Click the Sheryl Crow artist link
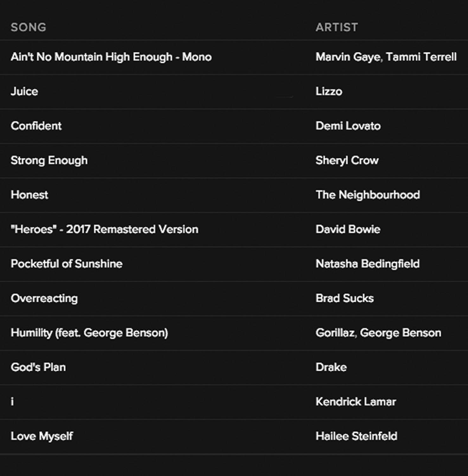 coord(347,160)
